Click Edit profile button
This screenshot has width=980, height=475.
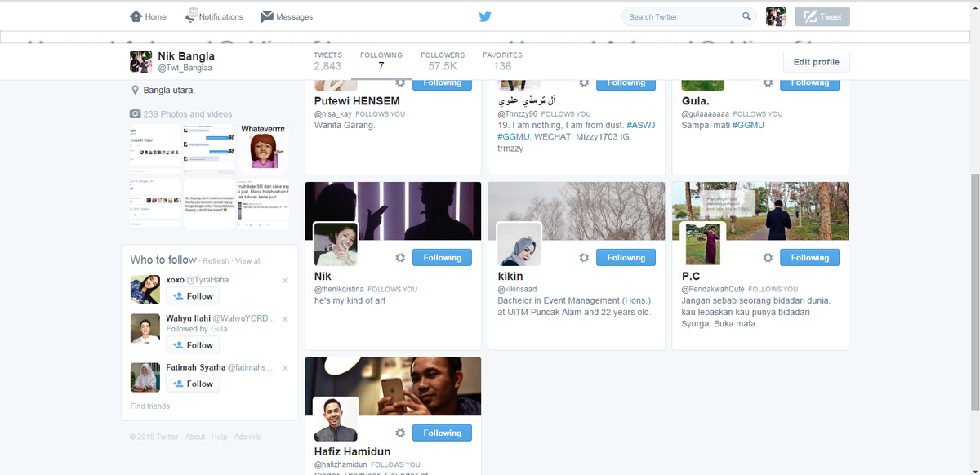click(x=816, y=62)
